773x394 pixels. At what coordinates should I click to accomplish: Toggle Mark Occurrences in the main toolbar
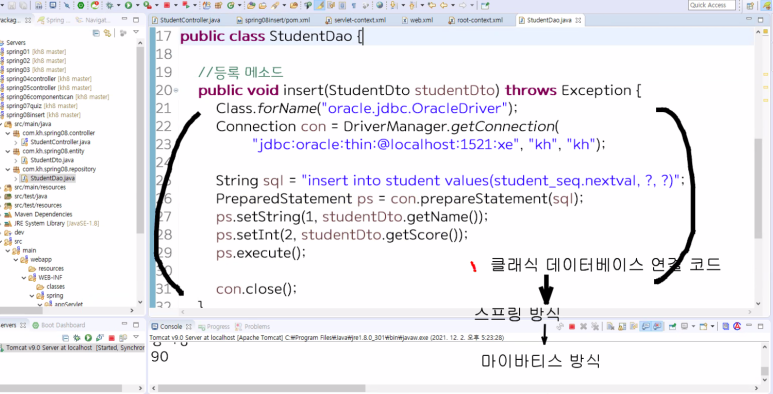tap(320, 5)
